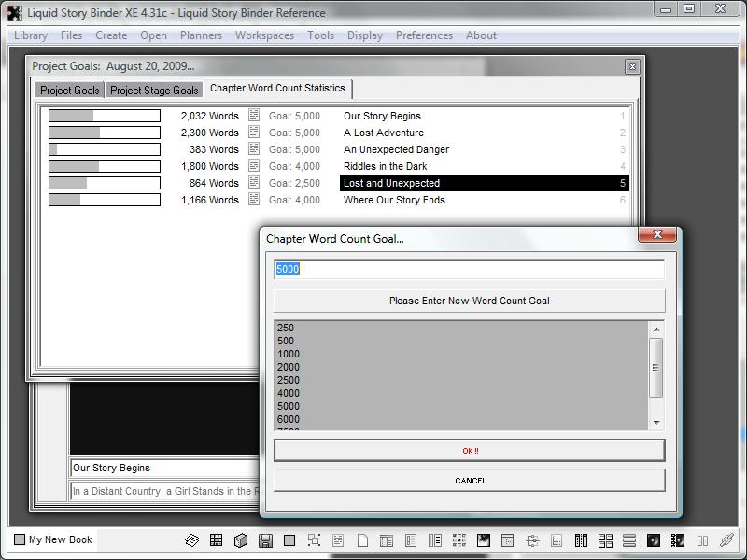This screenshot has width=747, height=560.
Task: Click the 3D cube icon in bottom toolbar
Action: point(241,540)
